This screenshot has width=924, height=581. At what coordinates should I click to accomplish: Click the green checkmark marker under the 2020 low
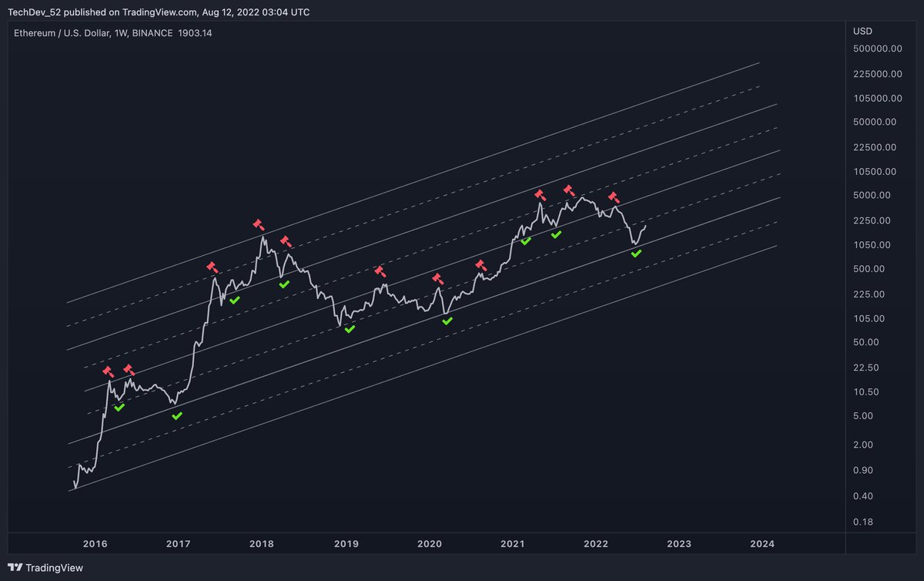(446, 321)
